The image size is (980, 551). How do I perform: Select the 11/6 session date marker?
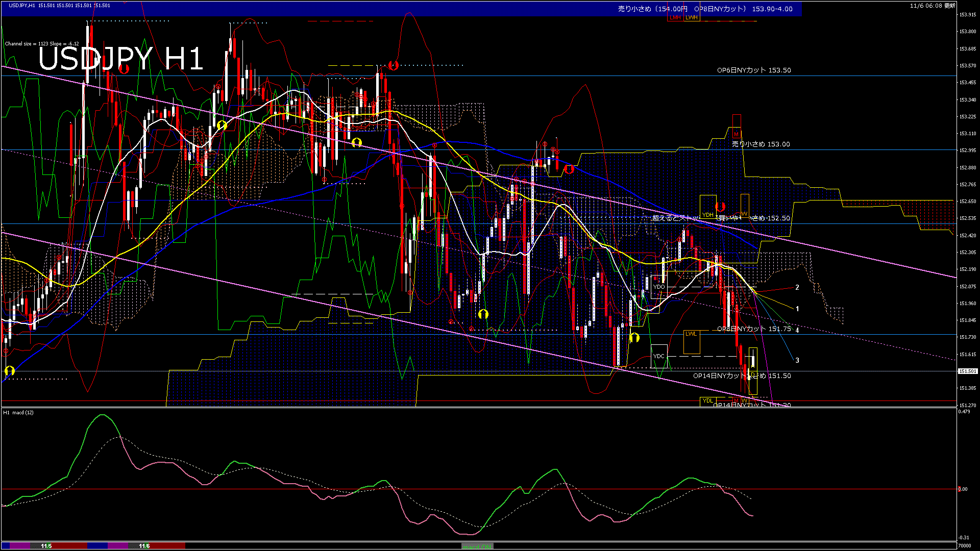[x=144, y=546]
